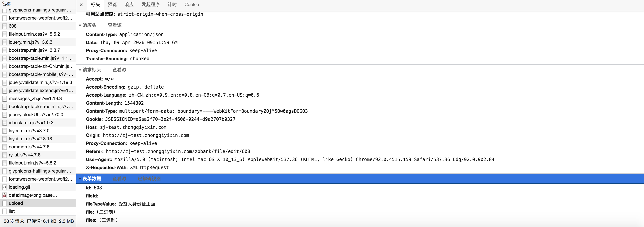This screenshot has width=644, height=227.
Task: Open the Cookie tab
Action: [x=192, y=5]
